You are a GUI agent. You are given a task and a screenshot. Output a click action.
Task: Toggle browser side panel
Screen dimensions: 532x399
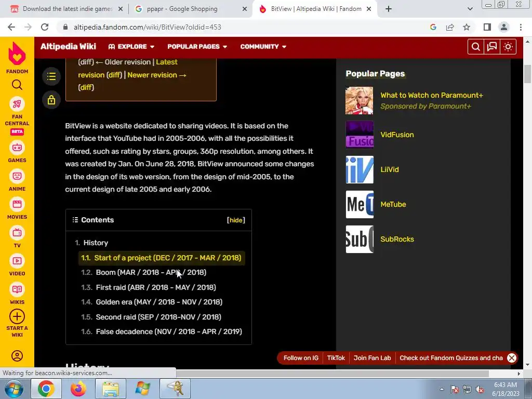coord(487,27)
